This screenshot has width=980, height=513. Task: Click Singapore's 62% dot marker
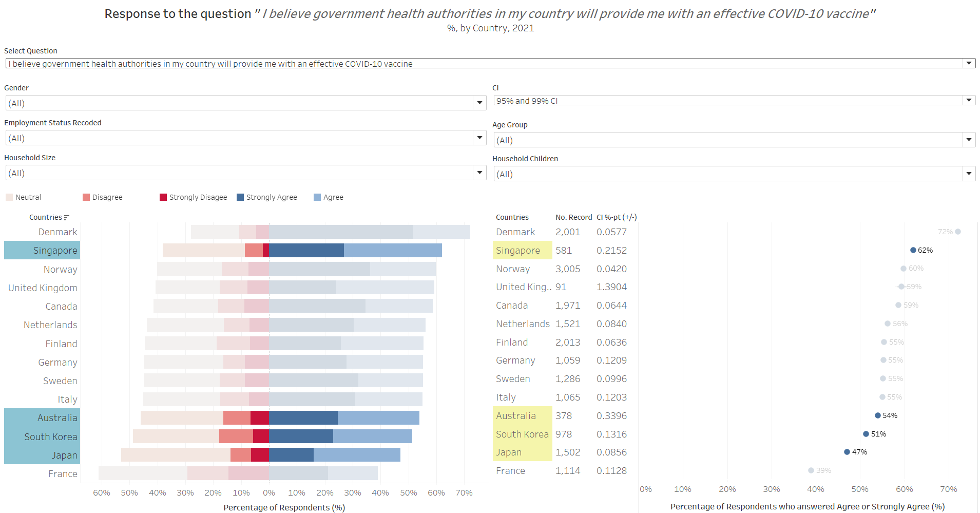click(913, 250)
